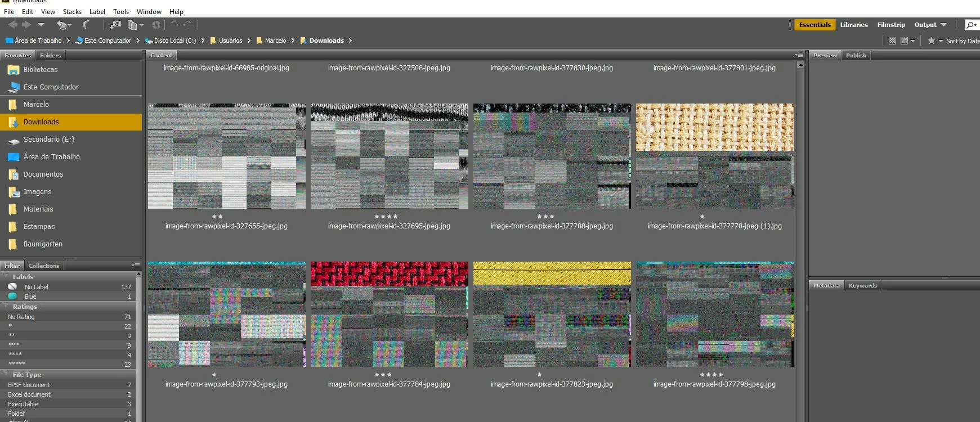Click the thumbnail quality checkerboard icon

coord(892,41)
